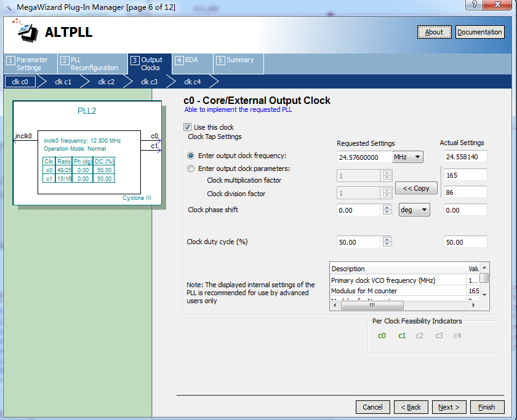Viewport: 517px width, 420px height.
Task: Increase clock phase shift using up spinner arrow
Action: [387, 207]
